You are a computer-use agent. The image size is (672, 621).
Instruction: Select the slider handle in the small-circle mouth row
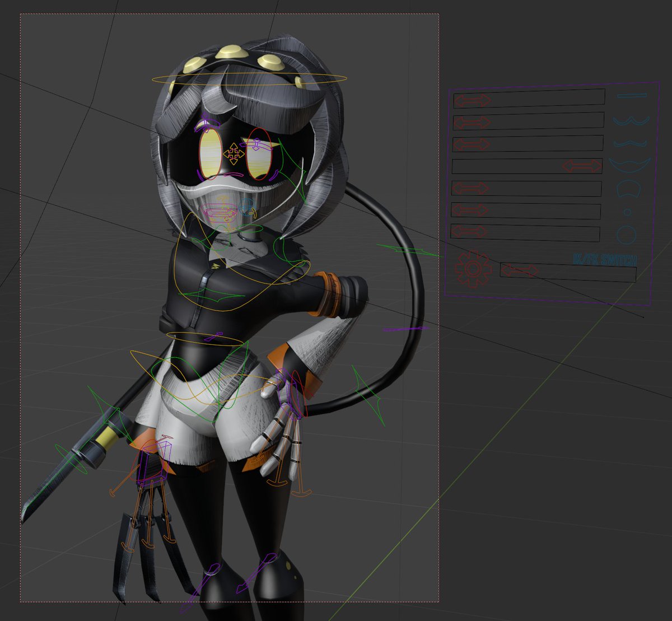point(469,211)
